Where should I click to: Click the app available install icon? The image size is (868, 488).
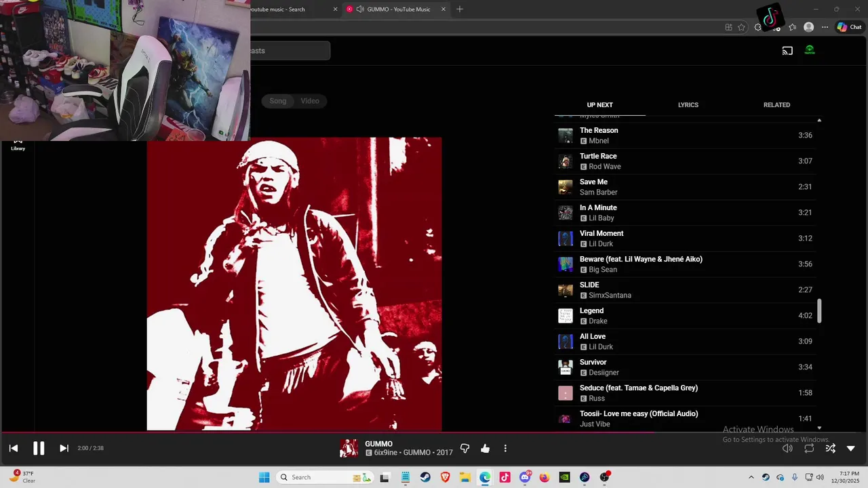[x=728, y=27]
